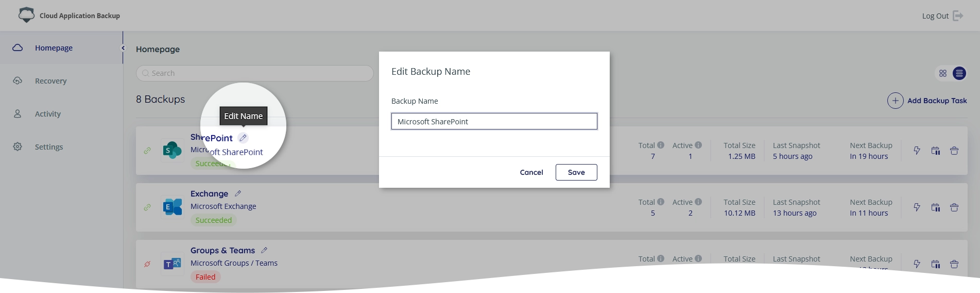Click the Exchange app icon
This screenshot has height=293, width=980.
tap(172, 207)
